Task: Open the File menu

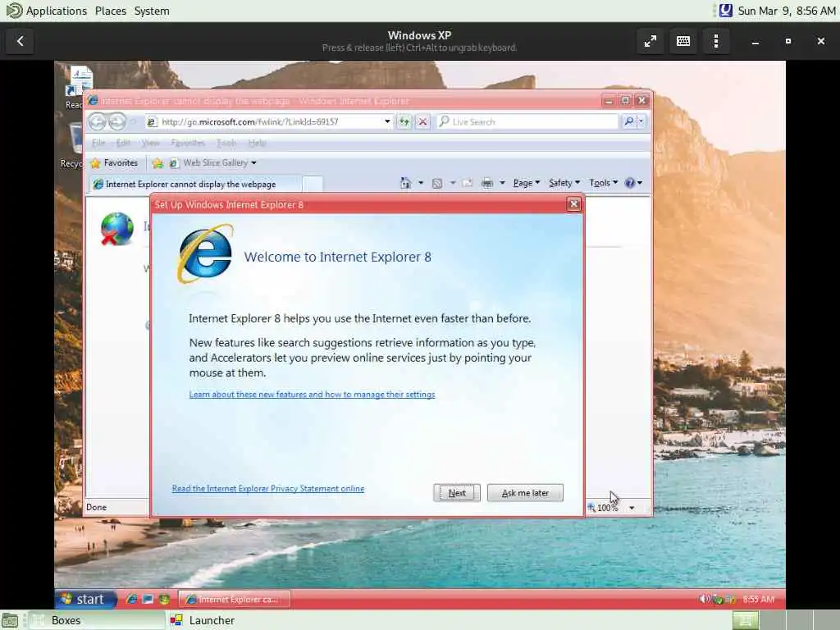Action: 98,143
